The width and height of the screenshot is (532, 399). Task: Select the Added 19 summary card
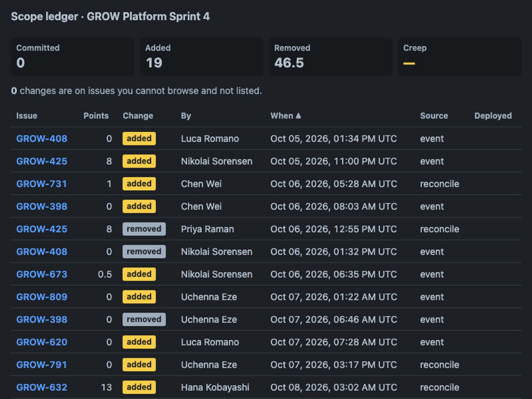(x=202, y=57)
